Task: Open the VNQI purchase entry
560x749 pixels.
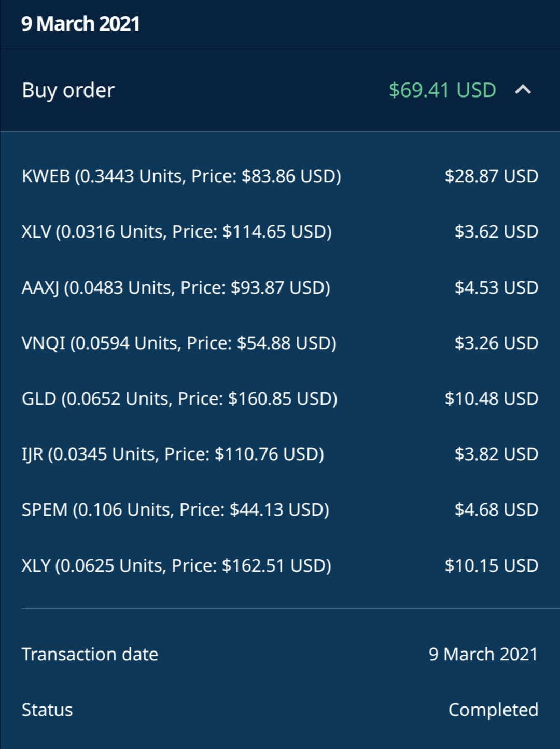Action: 280,343
